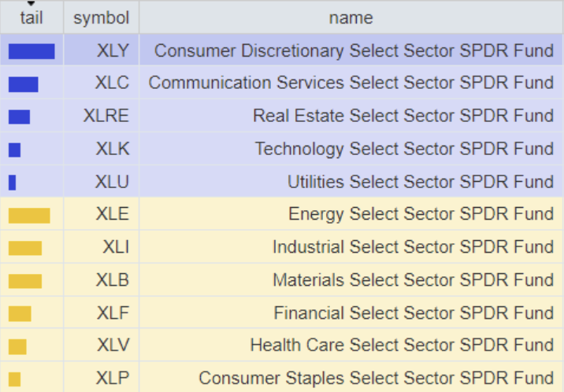The width and height of the screenshot is (564, 392).
Task: Select the XLU symbol cell
Action: click(x=112, y=182)
